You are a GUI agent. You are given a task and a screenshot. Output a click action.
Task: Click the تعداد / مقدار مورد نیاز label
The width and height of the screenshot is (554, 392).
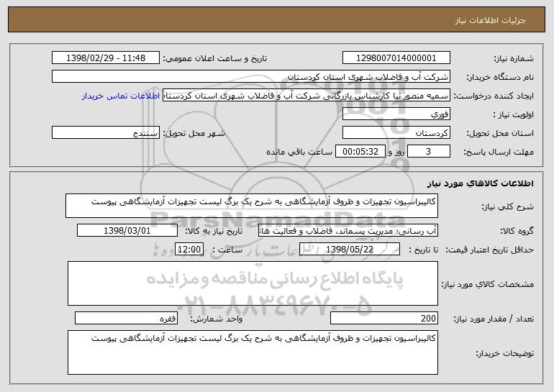(494, 319)
